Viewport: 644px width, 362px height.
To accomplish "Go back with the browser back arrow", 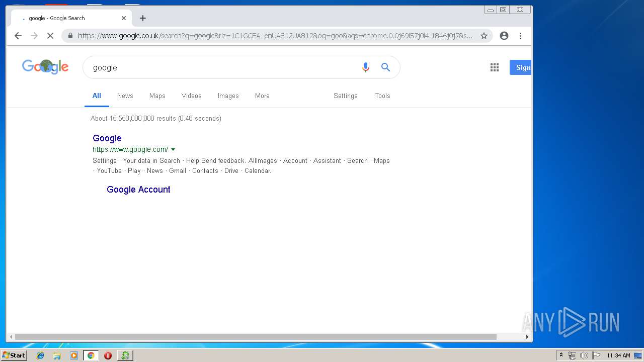I will [18, 36].
